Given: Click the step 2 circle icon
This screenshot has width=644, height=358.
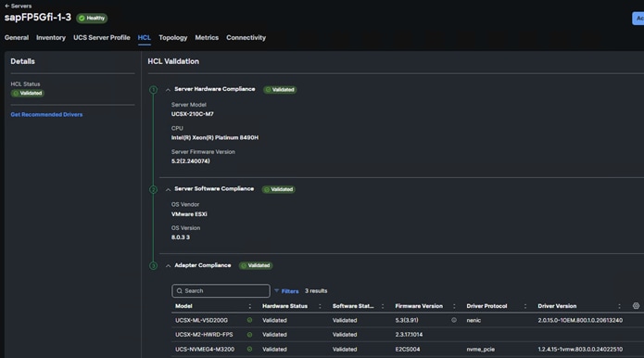Looking at the screenshot, I should [x=153, y=189].
